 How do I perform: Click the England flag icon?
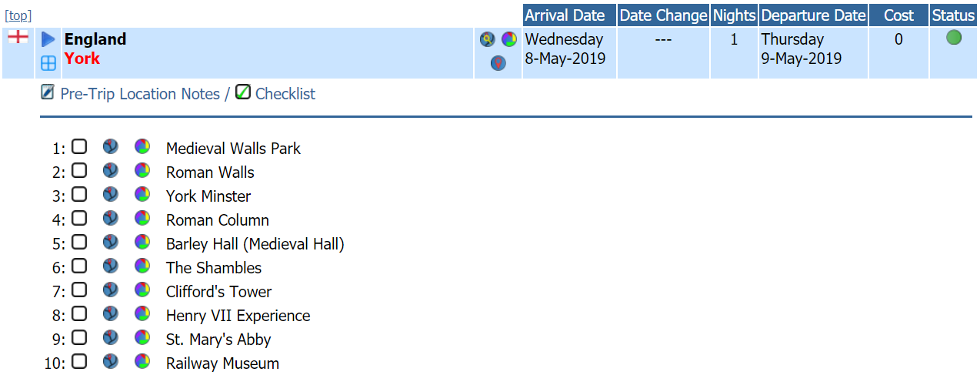point(18,36)
